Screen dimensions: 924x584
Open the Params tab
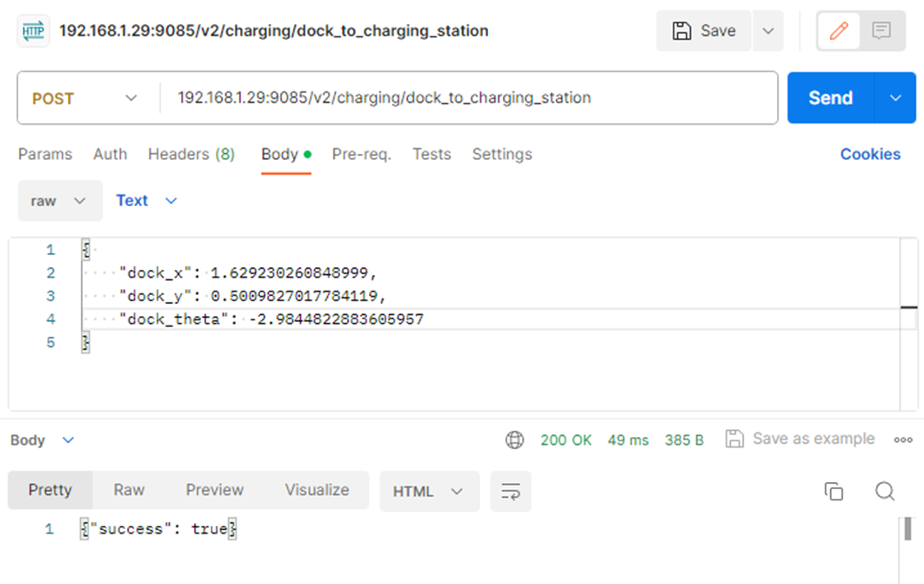(45, 154)
